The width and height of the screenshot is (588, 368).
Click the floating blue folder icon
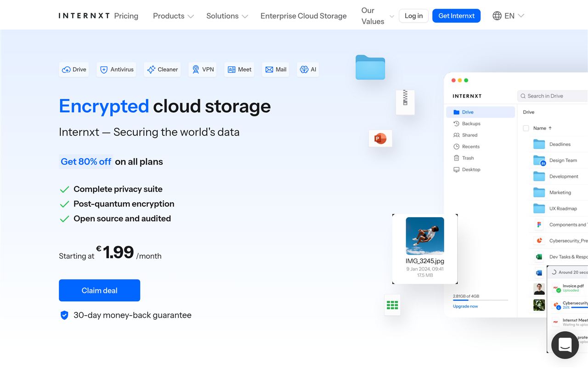(370, 67)
